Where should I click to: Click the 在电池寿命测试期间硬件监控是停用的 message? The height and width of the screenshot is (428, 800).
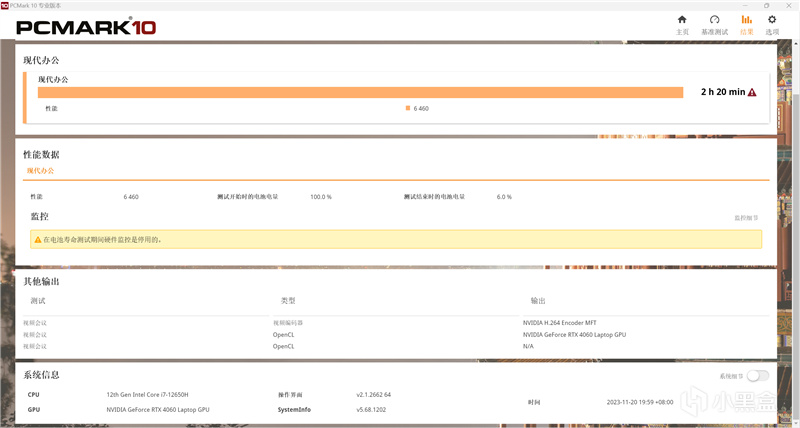pyautogui.click(x=102, y=240)
